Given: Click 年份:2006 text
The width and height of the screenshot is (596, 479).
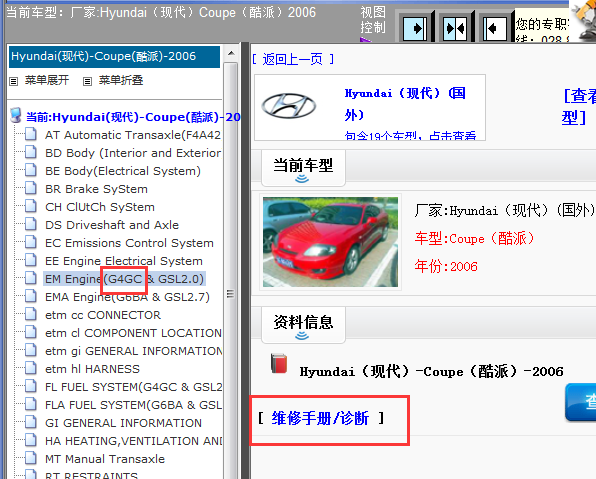Looking at the screenshot, I should click(445, 266).
